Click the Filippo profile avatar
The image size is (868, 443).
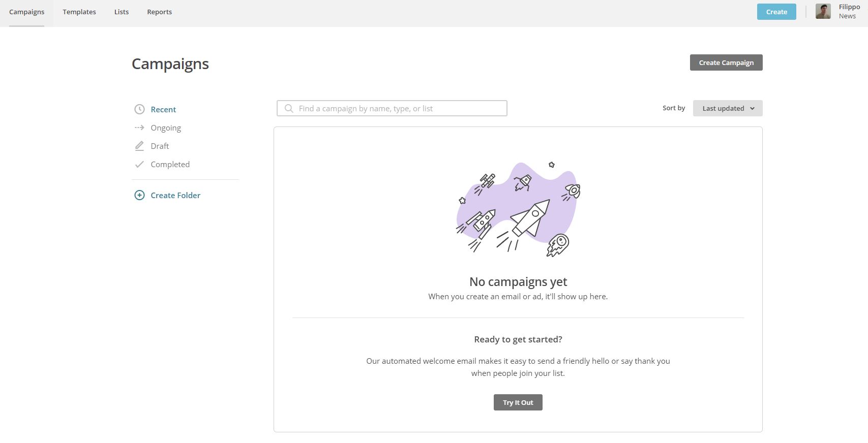point(823,11)
